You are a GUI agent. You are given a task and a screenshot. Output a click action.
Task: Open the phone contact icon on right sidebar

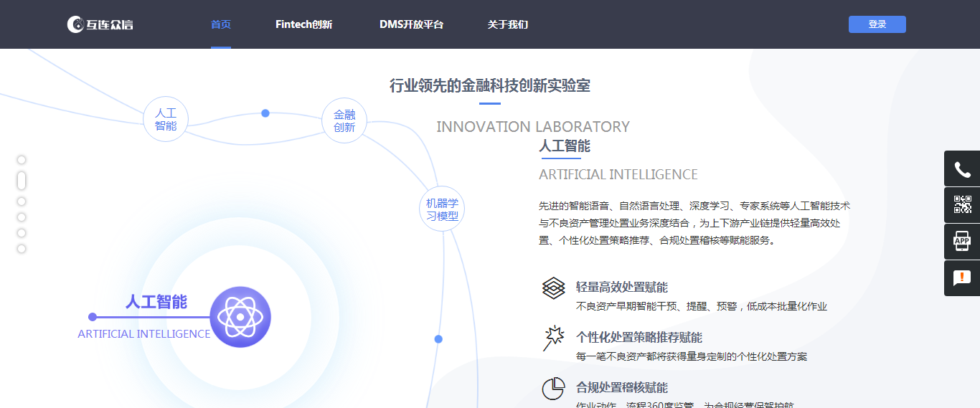[x=962, y=169]
